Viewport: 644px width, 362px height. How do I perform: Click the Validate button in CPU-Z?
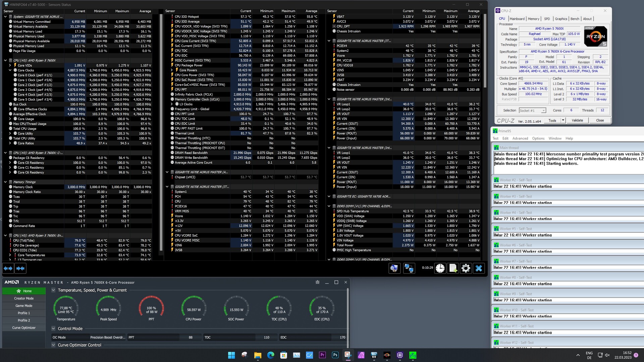pyautogui.click(x=577, y=120)
